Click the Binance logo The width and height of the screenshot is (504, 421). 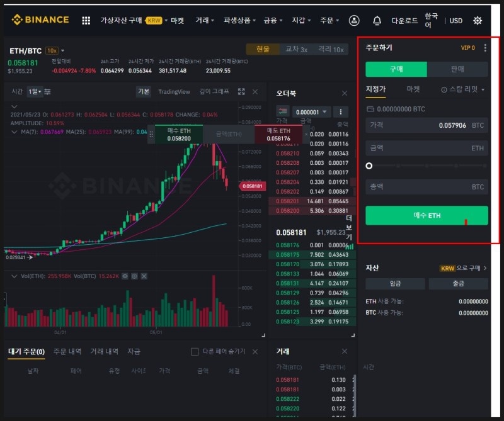[x=40, y=20]
